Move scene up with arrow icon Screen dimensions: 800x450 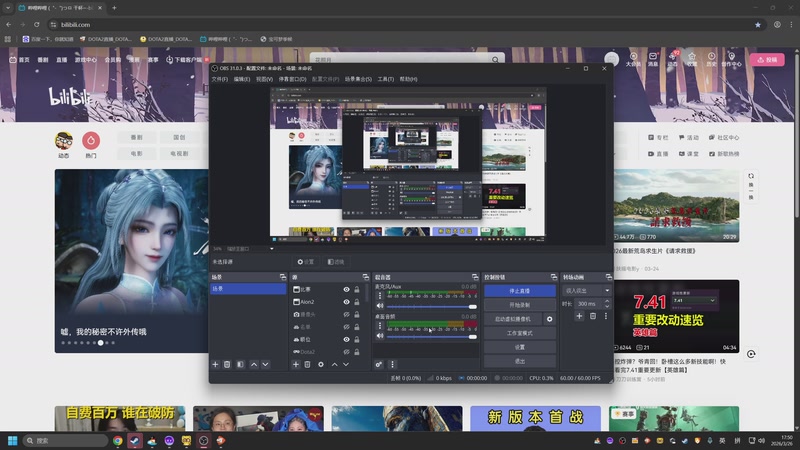[254, 364]
